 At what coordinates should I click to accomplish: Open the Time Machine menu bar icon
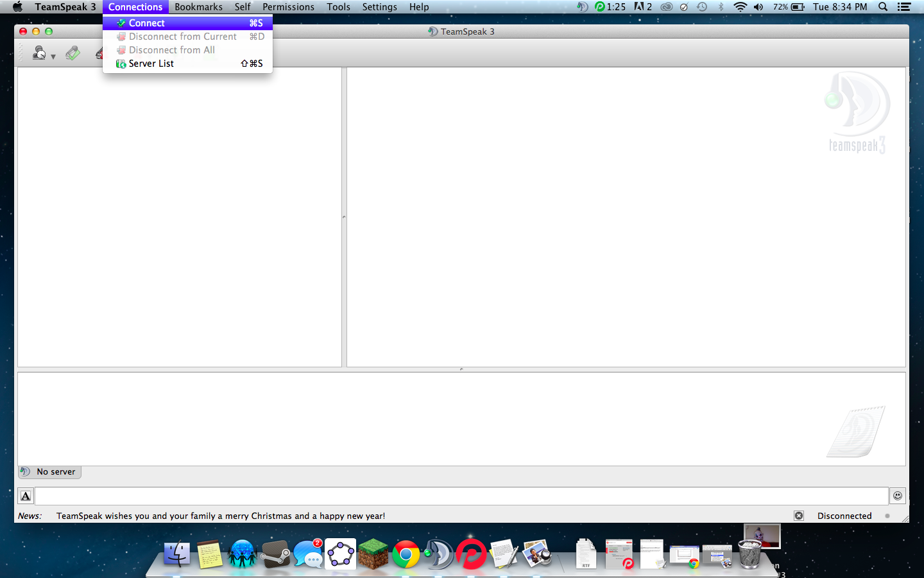(x=702, y=7)
